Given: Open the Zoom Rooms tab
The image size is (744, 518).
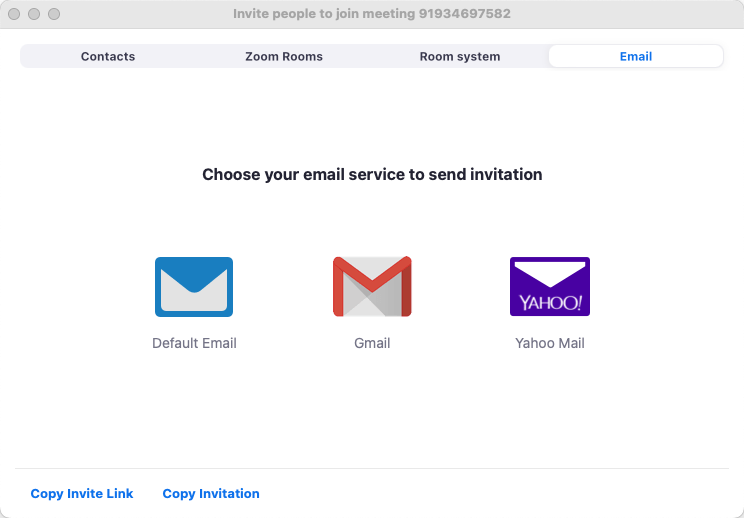Looking at the screenshot, I should coord(284,57).
